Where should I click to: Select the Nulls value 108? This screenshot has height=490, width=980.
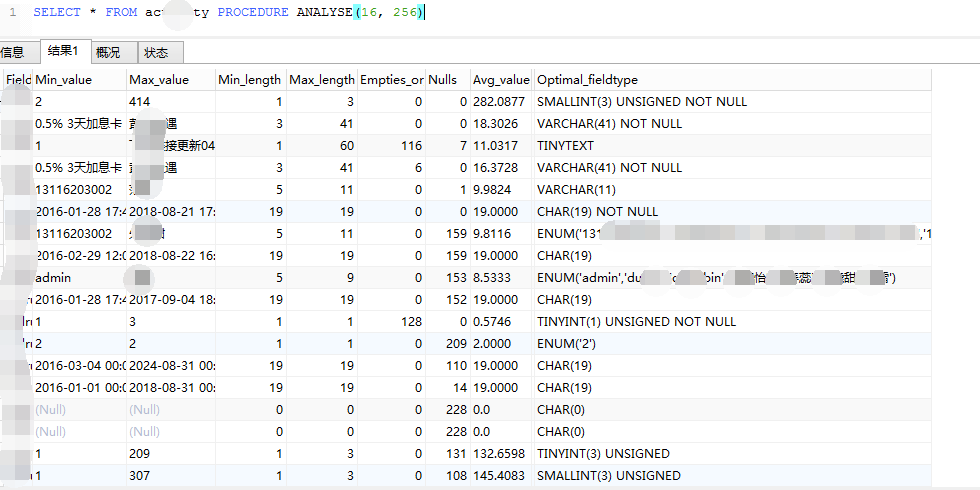click(448, 475)
